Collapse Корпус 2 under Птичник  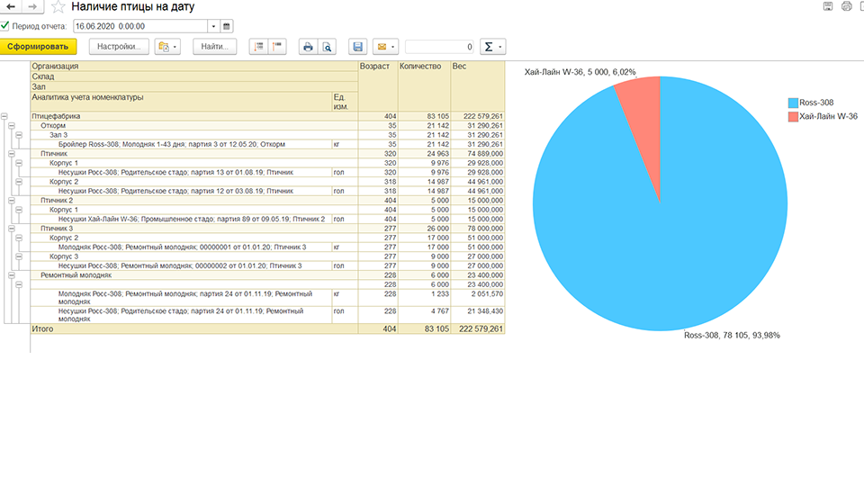tap(19, 182)
